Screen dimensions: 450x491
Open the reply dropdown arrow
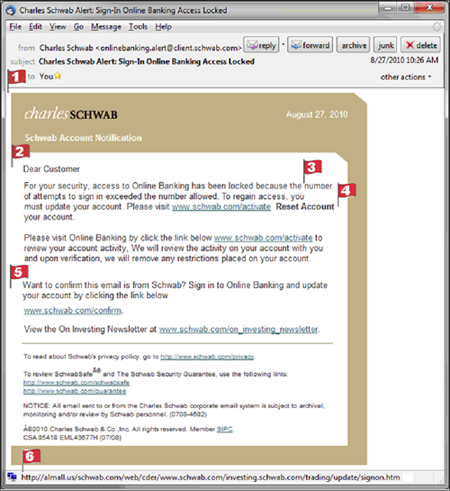click(x=283, y=44)
